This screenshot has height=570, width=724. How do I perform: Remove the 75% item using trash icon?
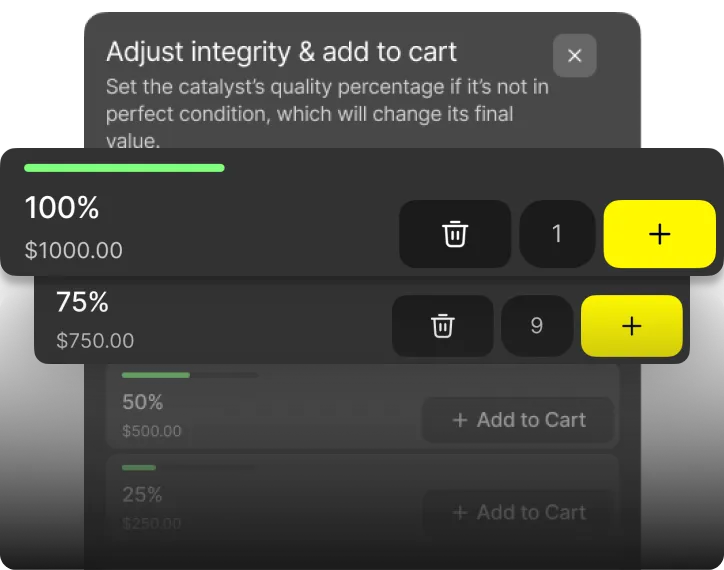(x=442, y=326)
